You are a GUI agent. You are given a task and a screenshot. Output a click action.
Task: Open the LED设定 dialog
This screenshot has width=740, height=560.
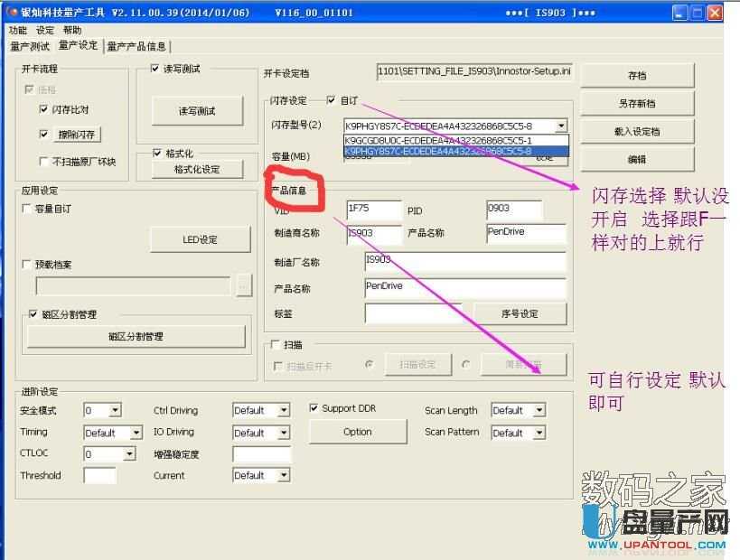[x=199, y=238]
